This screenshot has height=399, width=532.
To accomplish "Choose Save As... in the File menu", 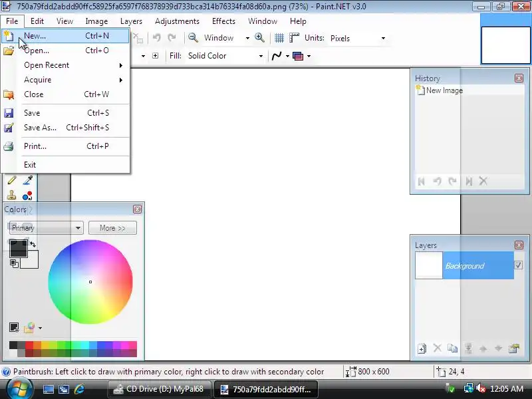I will pyautogui.click(x=65, y=128).
